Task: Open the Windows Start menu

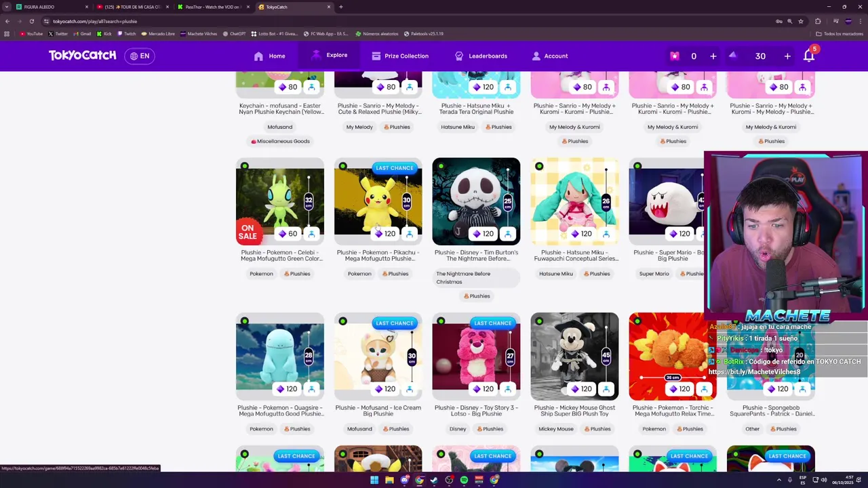Action: pos(374,480)
